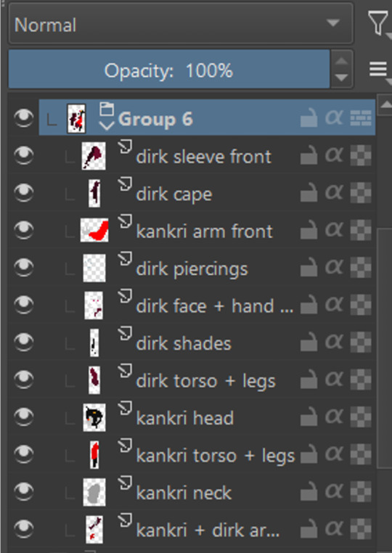This screenshot has width=392, height=553.
Task: Open the layer filter funnel icon
Action: click(x=378, y=23)
